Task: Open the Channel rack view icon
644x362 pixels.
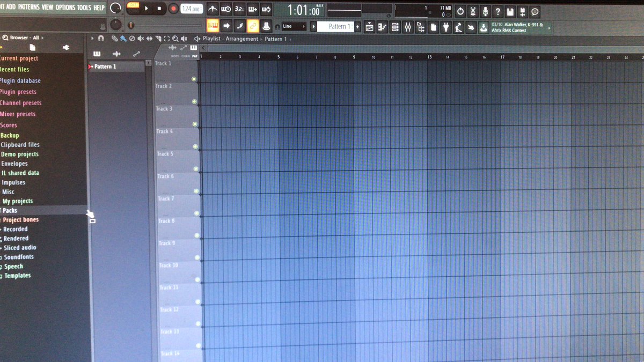Action: tap(395, 26)
